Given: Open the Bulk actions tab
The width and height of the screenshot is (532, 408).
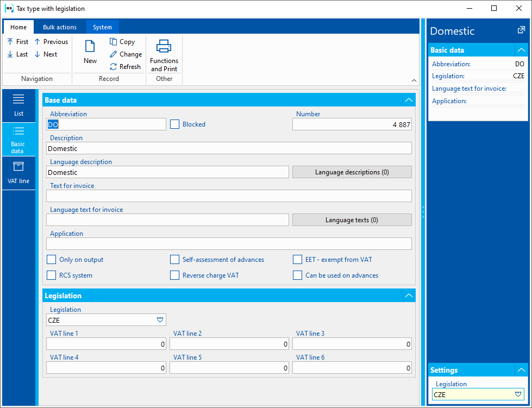Looking at the screenshot, I should pyautogui.click(x=60, y=27).
